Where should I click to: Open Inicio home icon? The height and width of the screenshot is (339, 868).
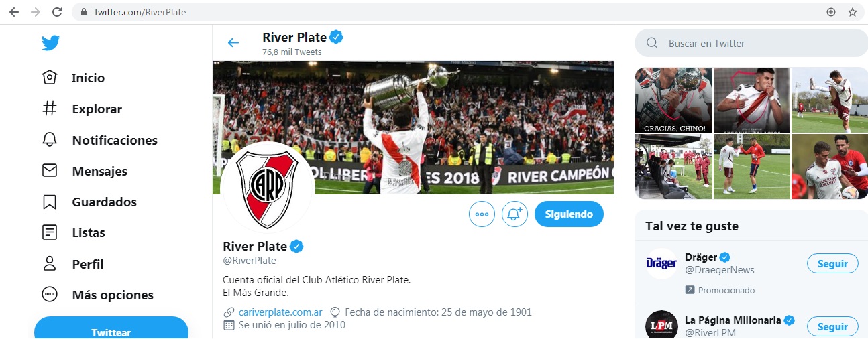pyautogui.click(x=50, y=78)
